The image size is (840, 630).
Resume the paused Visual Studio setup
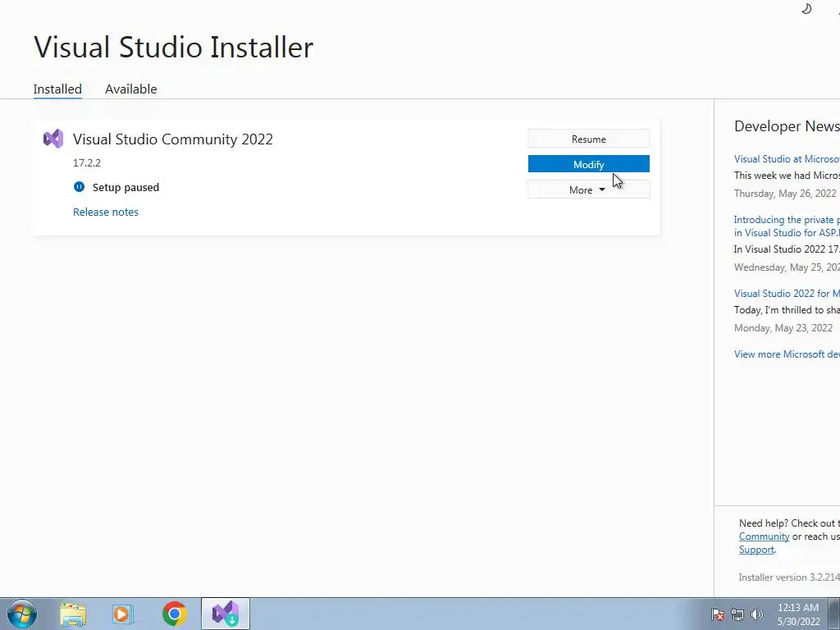(x=589, y=139)
